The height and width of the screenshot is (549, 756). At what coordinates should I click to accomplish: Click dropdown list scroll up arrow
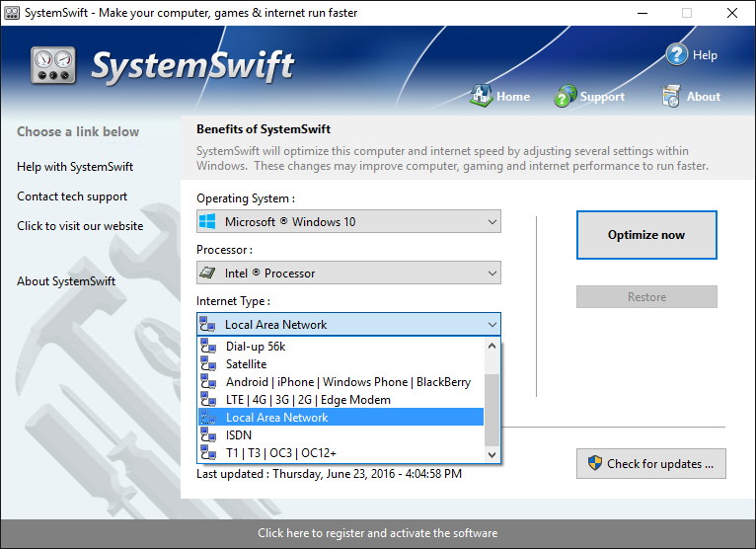491,346
